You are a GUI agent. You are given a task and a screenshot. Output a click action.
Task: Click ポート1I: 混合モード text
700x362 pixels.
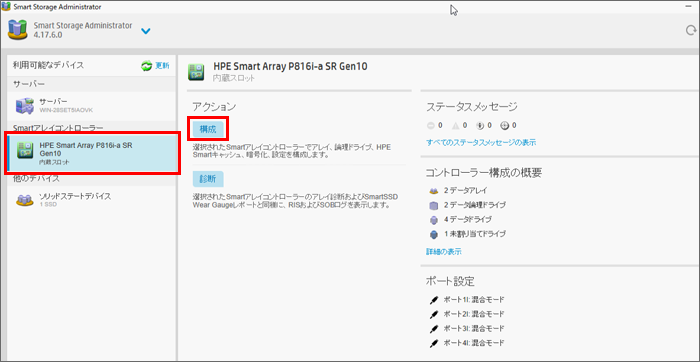[474, 300]
